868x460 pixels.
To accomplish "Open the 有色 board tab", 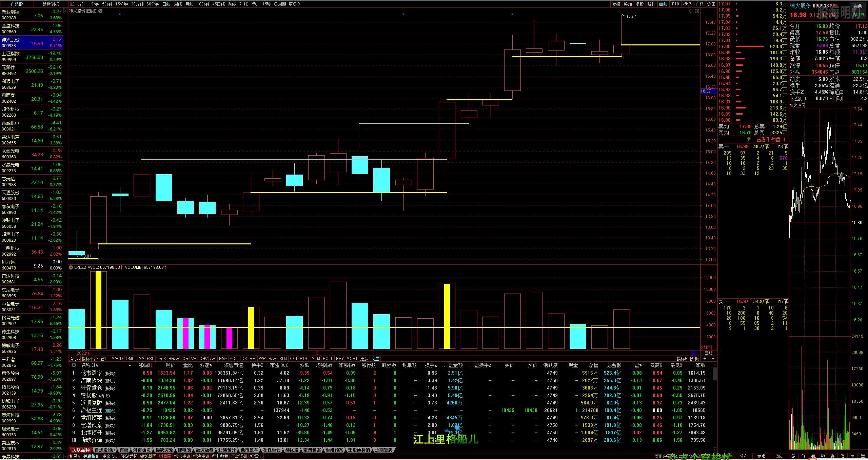I will pos(124,450).
